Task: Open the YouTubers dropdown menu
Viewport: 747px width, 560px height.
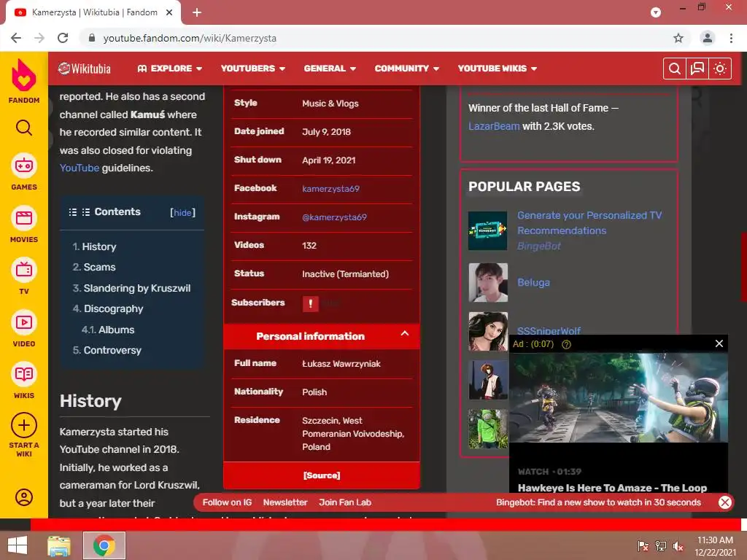Action: tap(253, 69)
